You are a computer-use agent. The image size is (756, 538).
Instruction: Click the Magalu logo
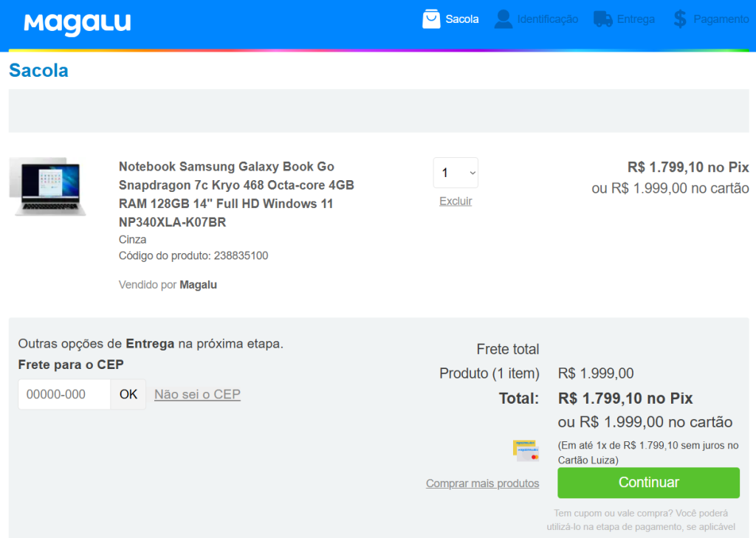pos(78,23)
